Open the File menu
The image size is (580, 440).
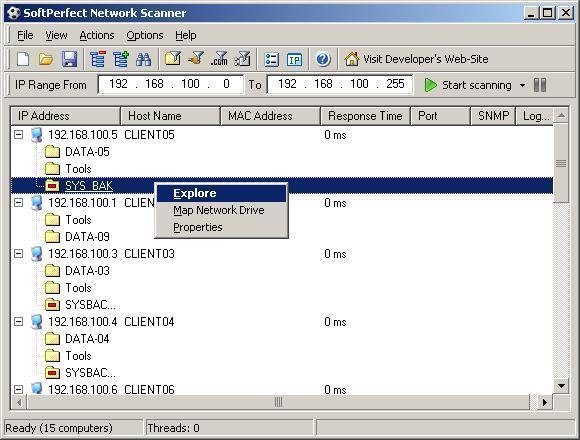coord(25,35)
